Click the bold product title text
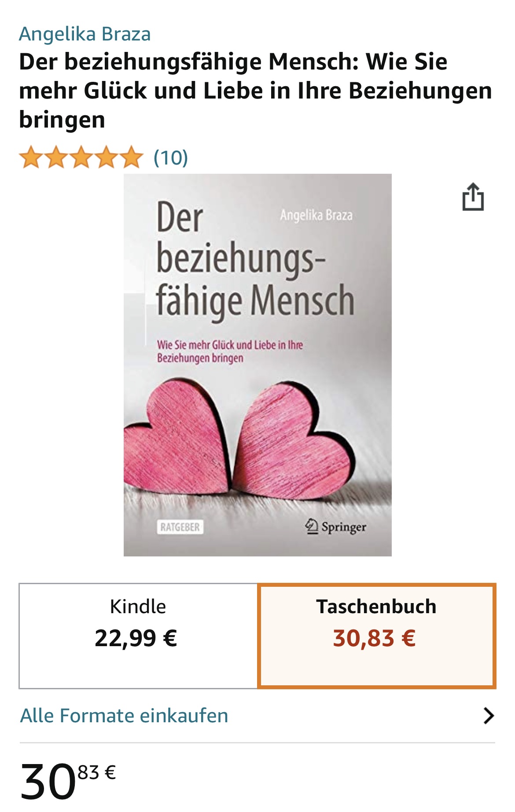The image size is (515, 812). coord(255,90)
